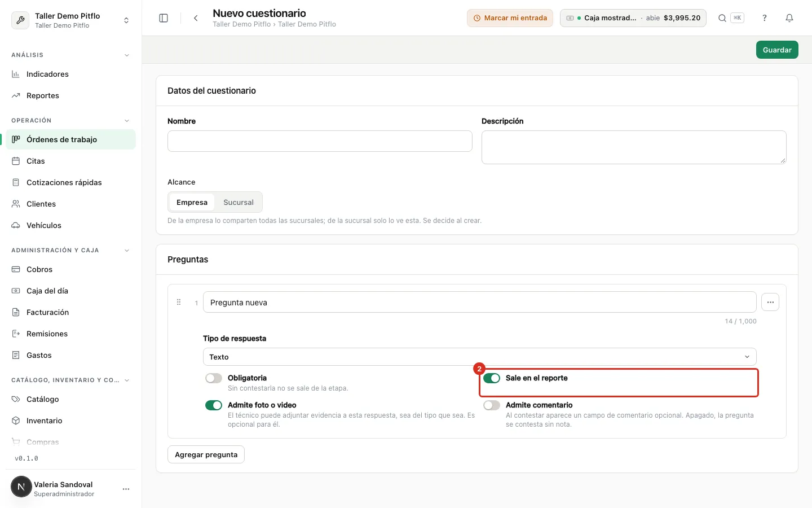Toggle the sidebar panel icon
The image size is (812, 508).
point(164,18)
